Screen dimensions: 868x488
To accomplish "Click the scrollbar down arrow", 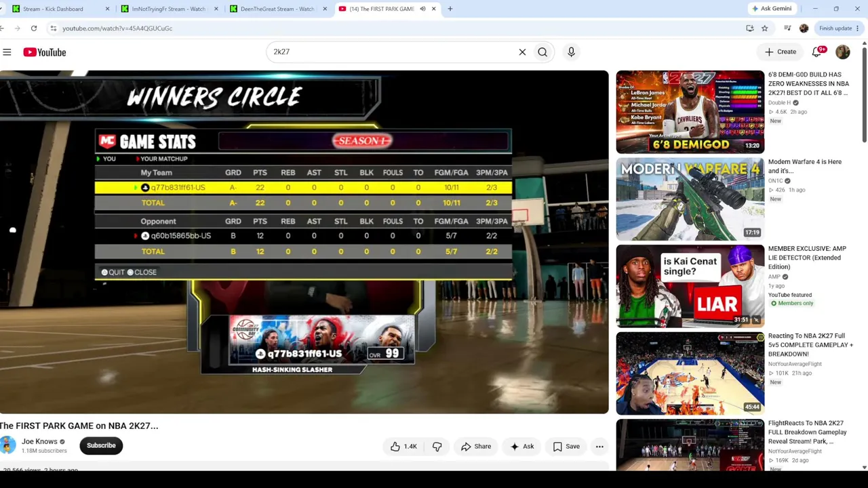I will (864, 467).
